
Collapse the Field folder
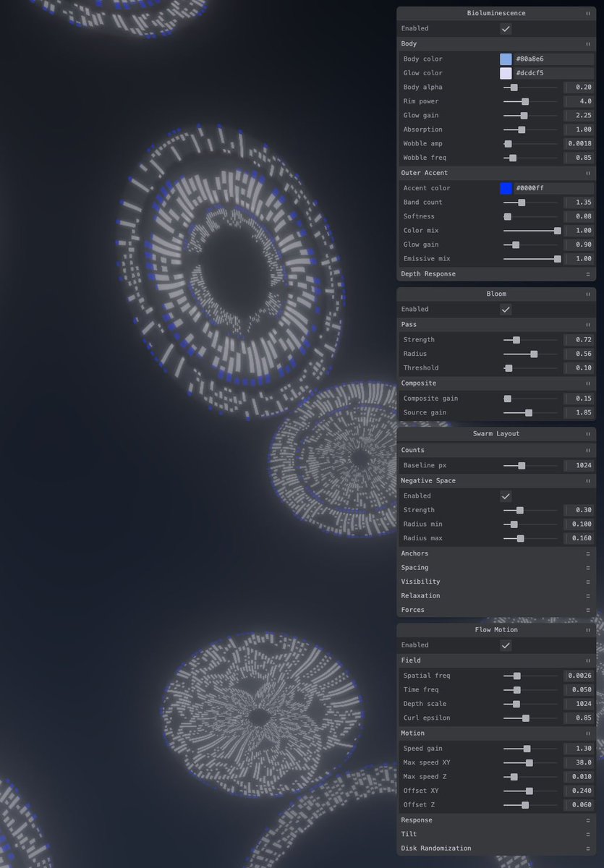[x=496, y=660]
